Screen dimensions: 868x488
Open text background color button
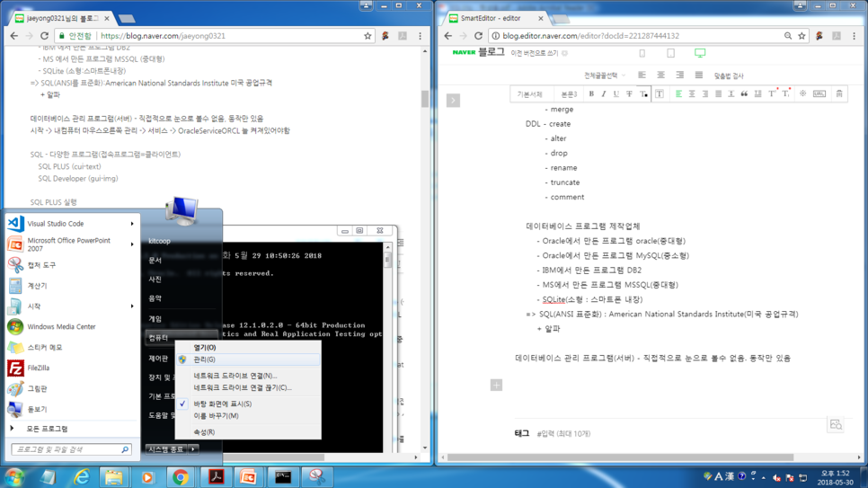pyautogui.click(x=660, y=94)
